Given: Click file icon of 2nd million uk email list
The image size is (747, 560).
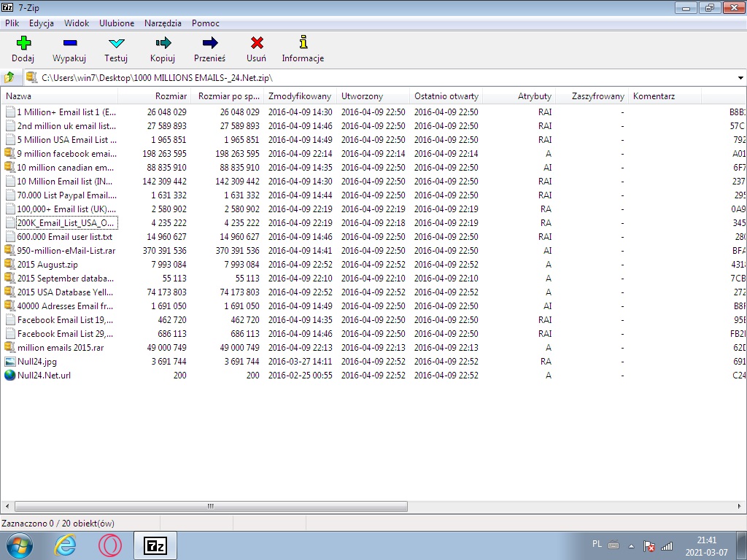Looking at the screenshot, I should [x=10, y=125].
